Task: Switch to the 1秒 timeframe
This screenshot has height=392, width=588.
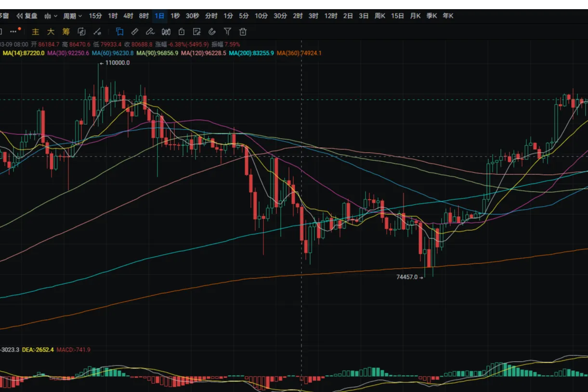Action: tap(175, 16)
